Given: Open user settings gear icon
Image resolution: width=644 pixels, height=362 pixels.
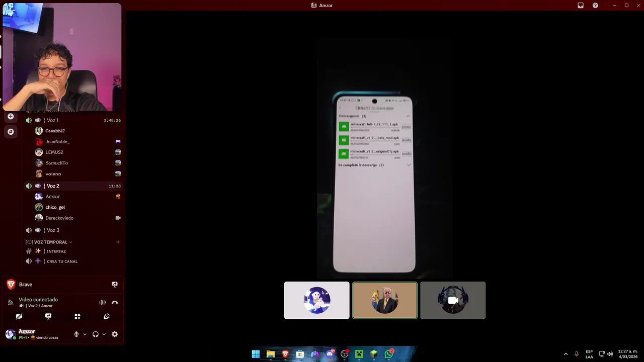Looking at the screenshot, I should tap(115, 334).
